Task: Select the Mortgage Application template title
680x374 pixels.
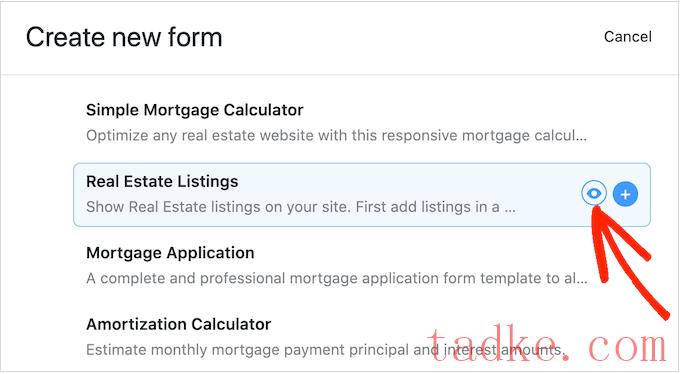Action: pyautogui.click(x=170, y=253)
